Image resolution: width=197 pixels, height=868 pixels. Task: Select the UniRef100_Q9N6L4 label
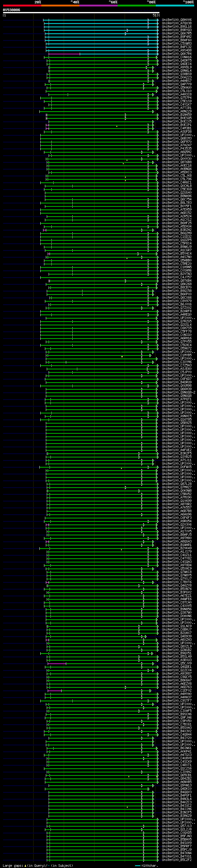point(176,71)
